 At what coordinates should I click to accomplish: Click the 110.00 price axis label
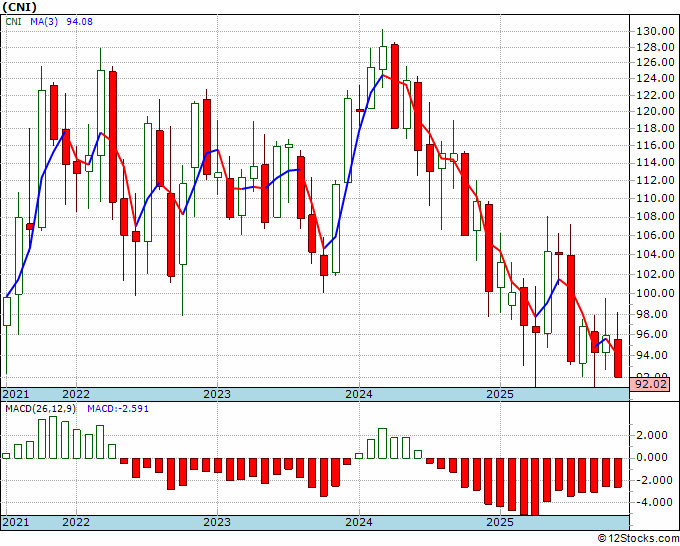coord(655,199)
